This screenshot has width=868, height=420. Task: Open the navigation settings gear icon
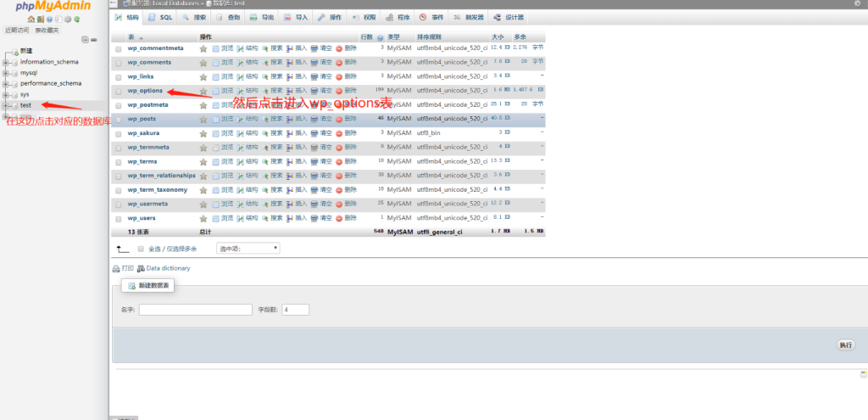click(x=68, y=19)
